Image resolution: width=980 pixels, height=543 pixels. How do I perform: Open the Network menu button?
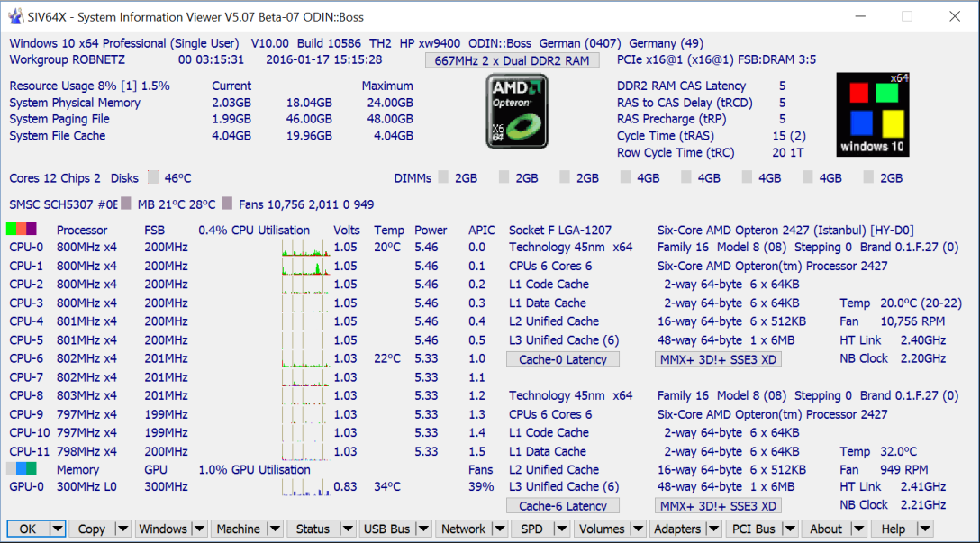point(463,529)
